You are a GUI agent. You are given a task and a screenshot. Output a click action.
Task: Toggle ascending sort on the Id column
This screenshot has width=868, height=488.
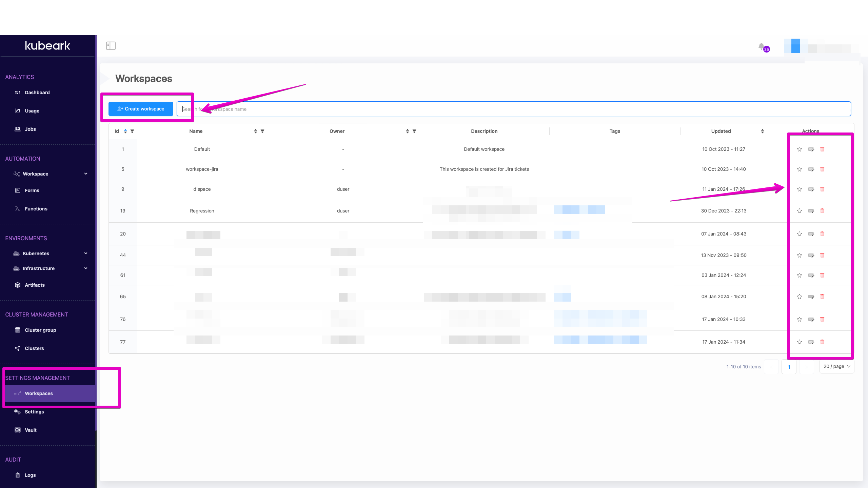tap(125, 131)
